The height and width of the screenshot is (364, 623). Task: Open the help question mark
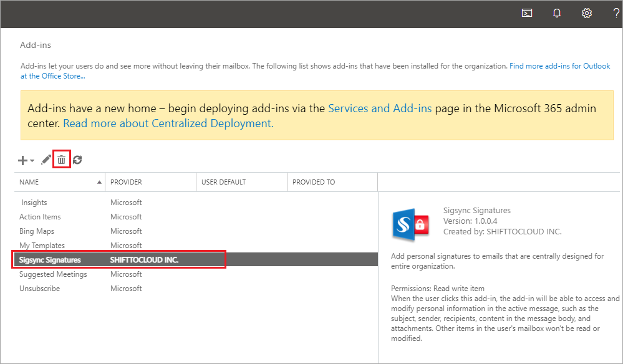point(616,13)
